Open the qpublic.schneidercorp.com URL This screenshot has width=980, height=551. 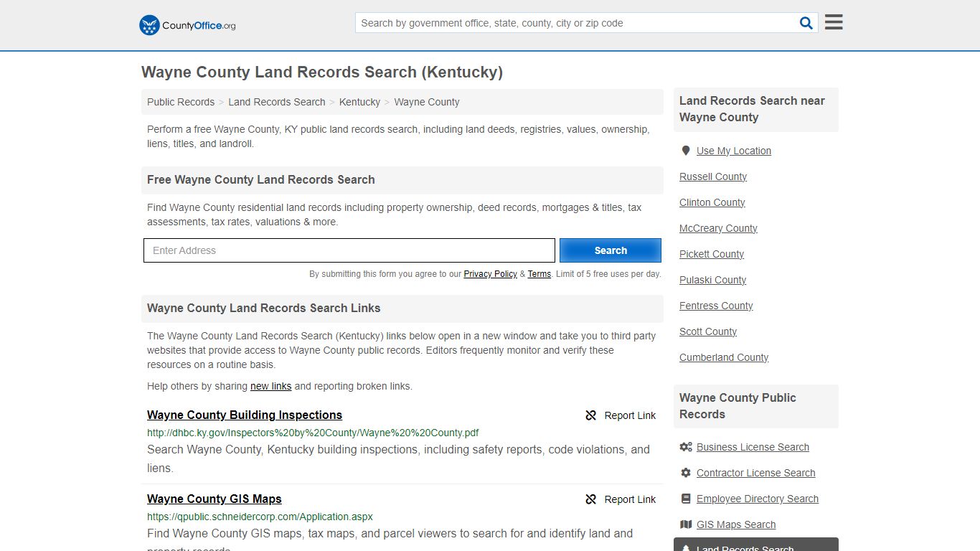click(x=260, y=517)
